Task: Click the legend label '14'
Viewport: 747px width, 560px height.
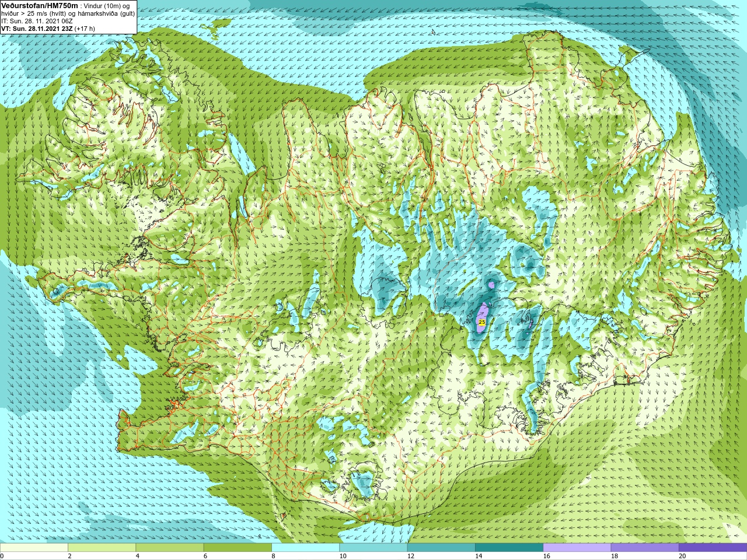Action: [479, 556]
